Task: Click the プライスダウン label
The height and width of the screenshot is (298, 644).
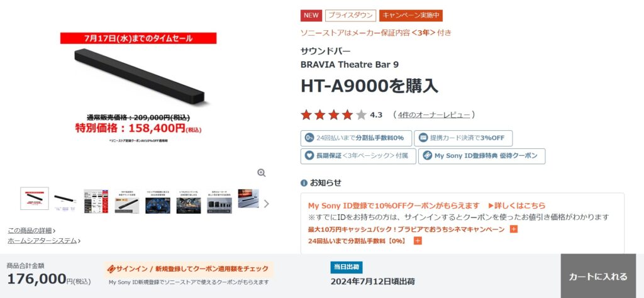Action: point(351,16)
